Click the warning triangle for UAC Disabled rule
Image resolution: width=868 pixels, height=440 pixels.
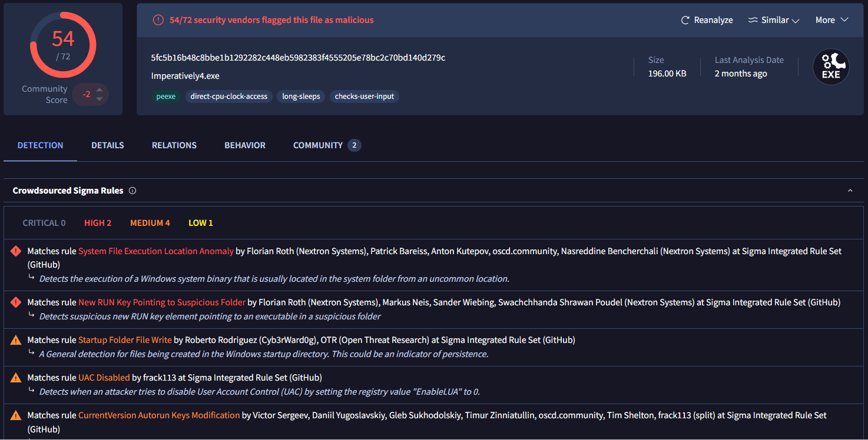point(16,378)
